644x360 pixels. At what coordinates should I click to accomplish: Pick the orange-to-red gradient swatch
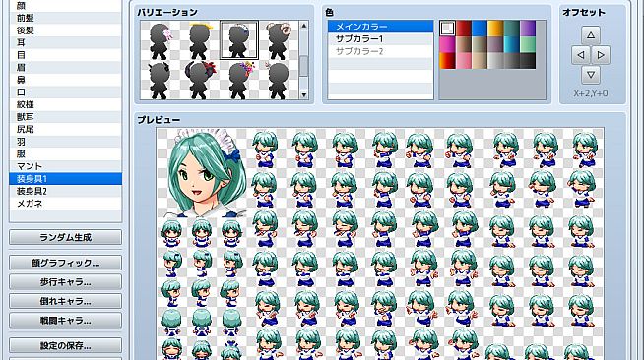448,61
